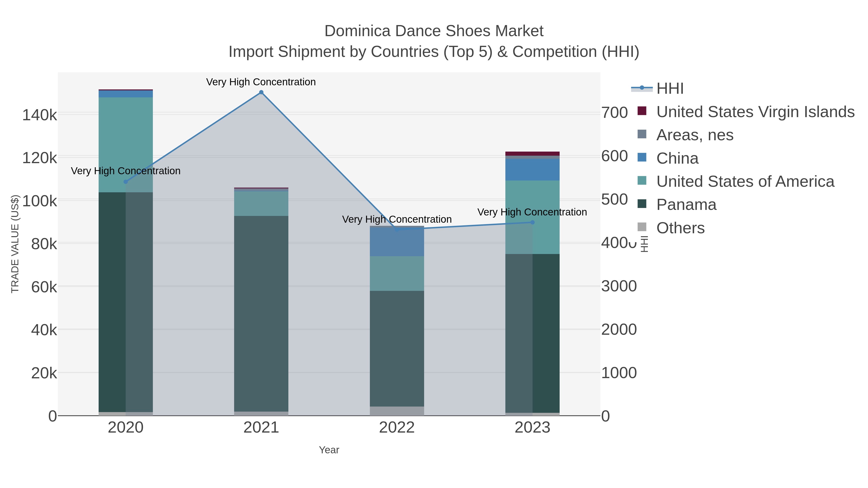The width and height of the screenshot is (868, 488).
Task: Click the 2022 HHI data point
Action: pos(397,230)
